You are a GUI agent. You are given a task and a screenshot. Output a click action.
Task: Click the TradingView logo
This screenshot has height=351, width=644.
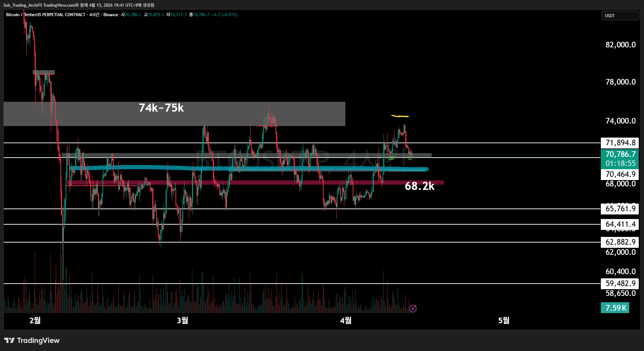pyautogui.click(x=32, y=340)
